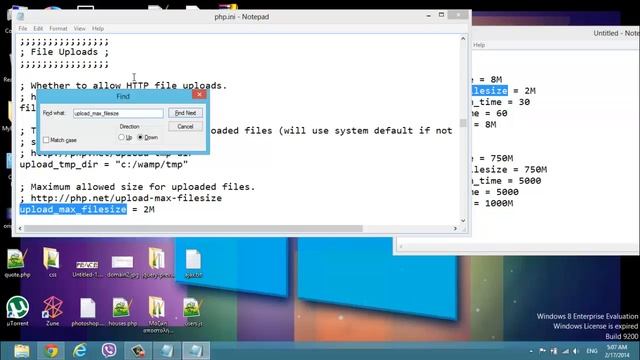This screenshot has width=640, height=360.
Task: Click the Find Next button
Action: pyautogui.click(x=185, y=113)
